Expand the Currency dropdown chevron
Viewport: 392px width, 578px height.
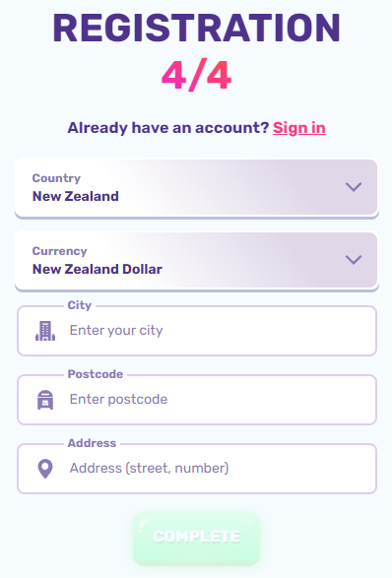pyautogui.click(x=354, y=260)
